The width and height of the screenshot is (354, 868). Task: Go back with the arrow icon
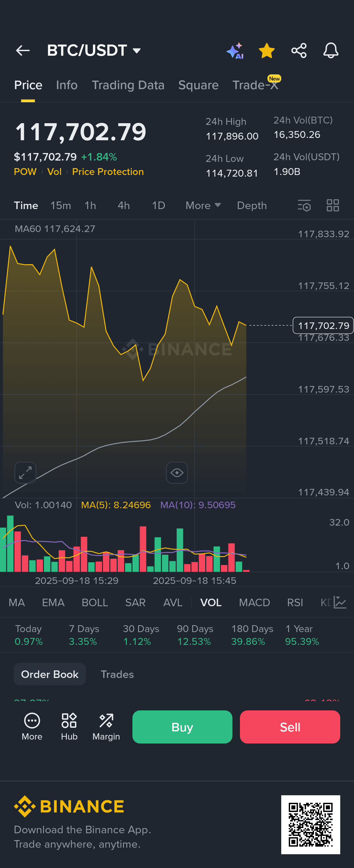click(23, 50)
